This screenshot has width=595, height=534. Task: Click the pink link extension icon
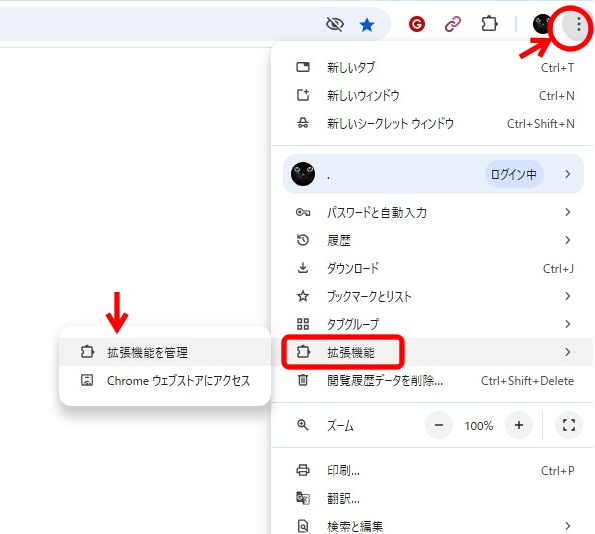[452, 25]
